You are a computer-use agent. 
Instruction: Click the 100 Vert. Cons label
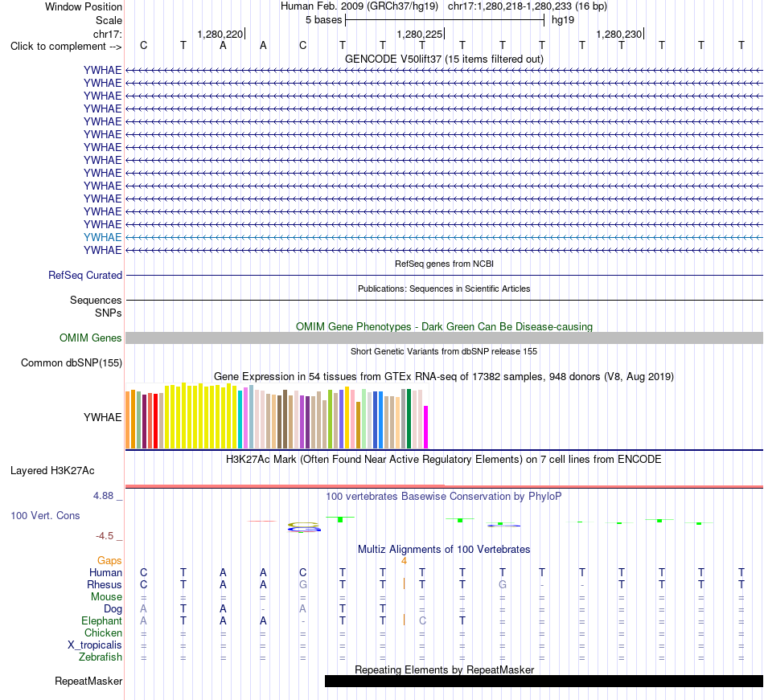tap(45, 515)
